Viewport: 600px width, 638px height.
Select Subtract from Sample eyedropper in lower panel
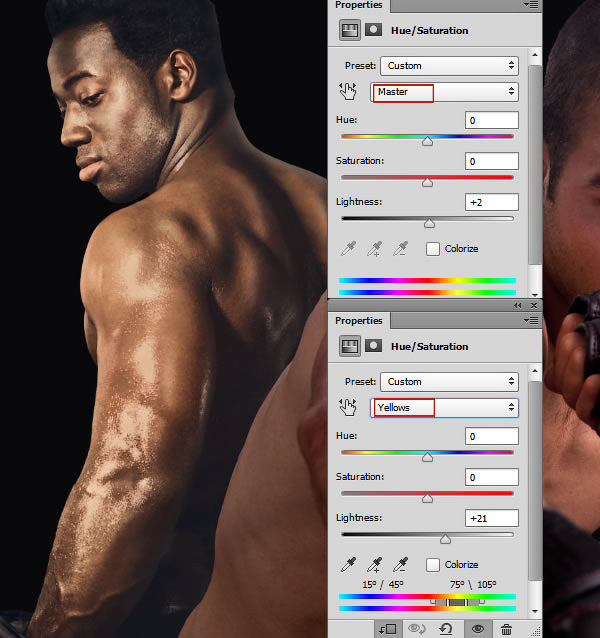point(401,564)
